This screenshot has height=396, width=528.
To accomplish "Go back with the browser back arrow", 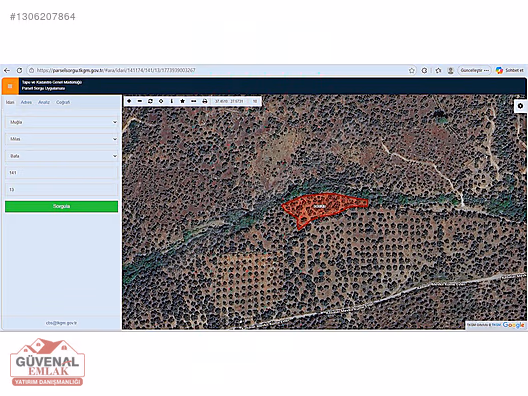I will [x=7, y=70].
